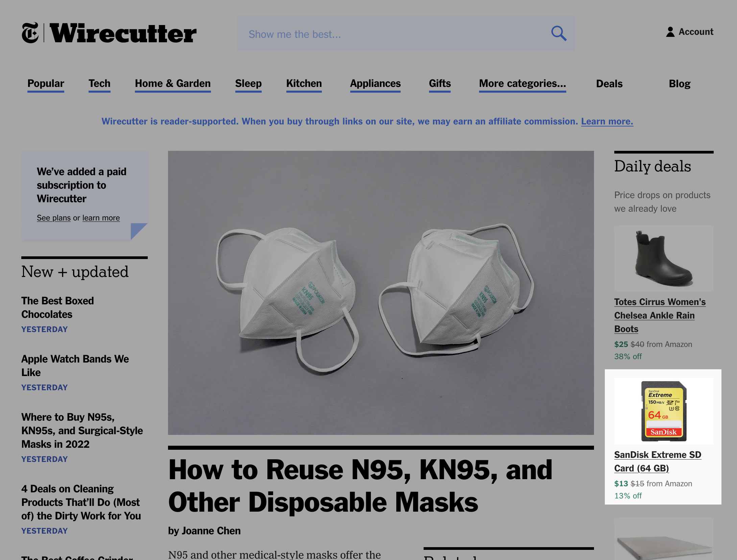The height and width of the screenshot is (560, 737).
Task: Open the rain boots product image
Action: [x=664, y=258]
